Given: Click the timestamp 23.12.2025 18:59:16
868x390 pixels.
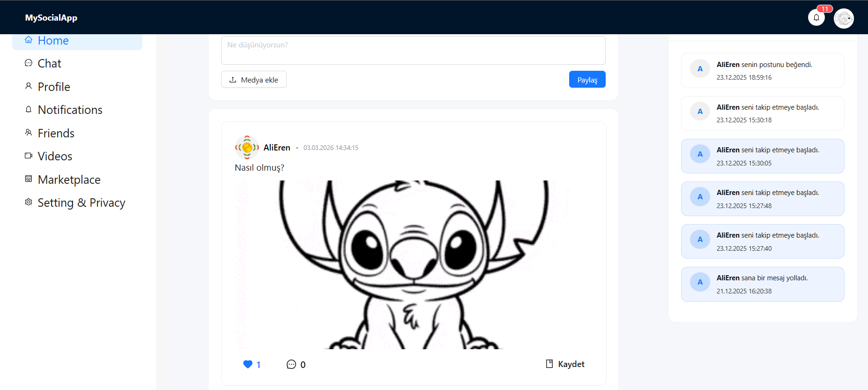Looking at the screenshot, I should pyautogui.click(x=744, y=77).
